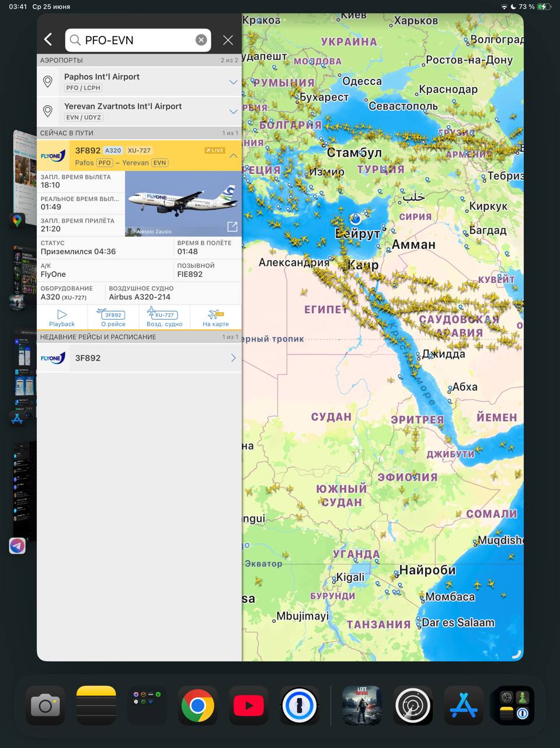Open the FlyOne aircraft photo
The image size is (560, 748).
(x=183, y=203)
